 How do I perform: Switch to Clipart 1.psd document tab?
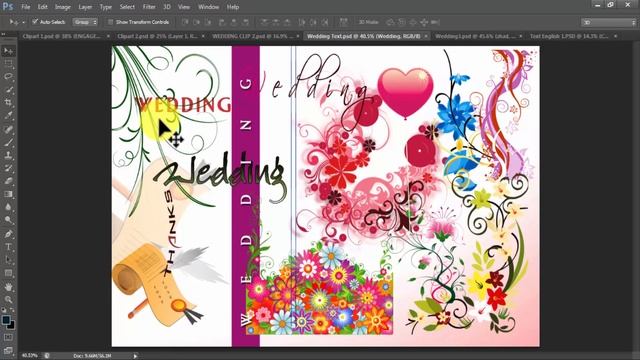pyautogui.click(x=61, y=36)
